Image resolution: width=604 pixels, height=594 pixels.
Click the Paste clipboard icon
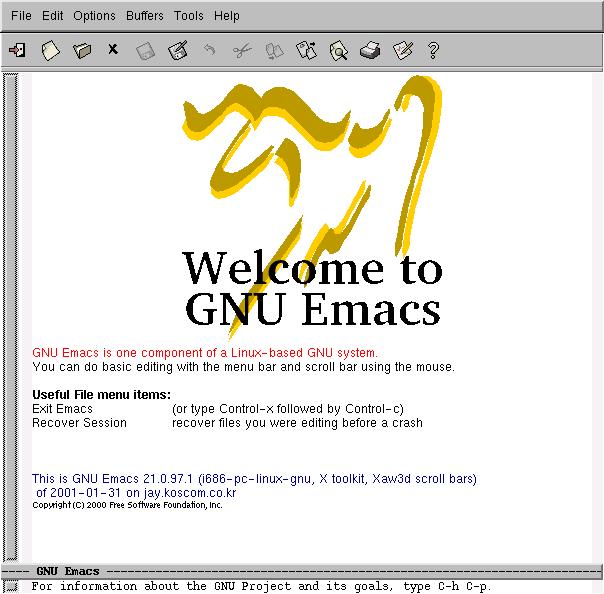(307, 50)
